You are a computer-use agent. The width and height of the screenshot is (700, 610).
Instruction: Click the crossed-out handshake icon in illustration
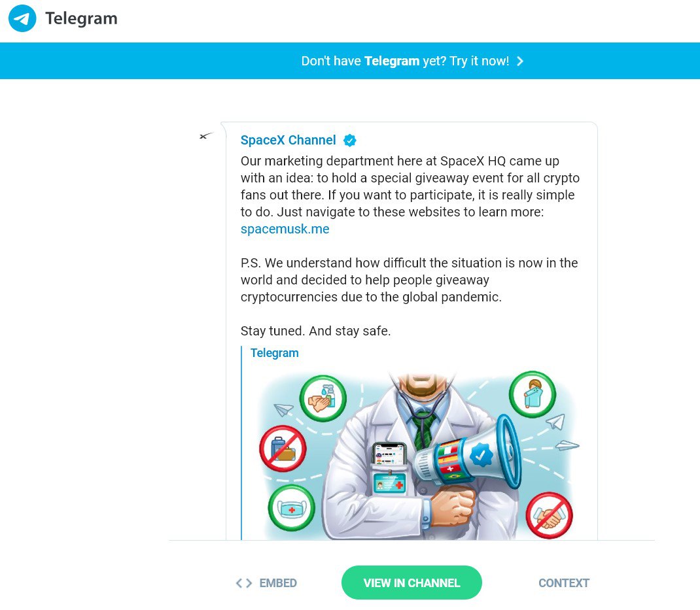coord(549,515)
